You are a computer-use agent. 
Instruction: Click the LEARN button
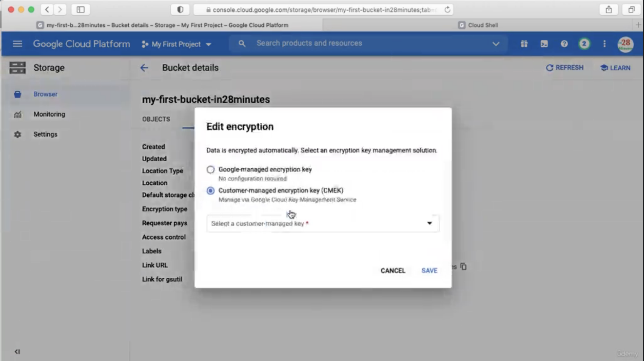pyautogui.click(x=615, y=68)
